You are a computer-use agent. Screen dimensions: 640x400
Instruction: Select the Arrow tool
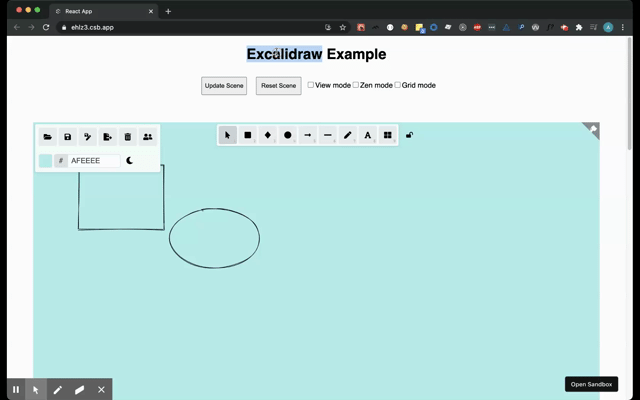[x=307, y=135]
